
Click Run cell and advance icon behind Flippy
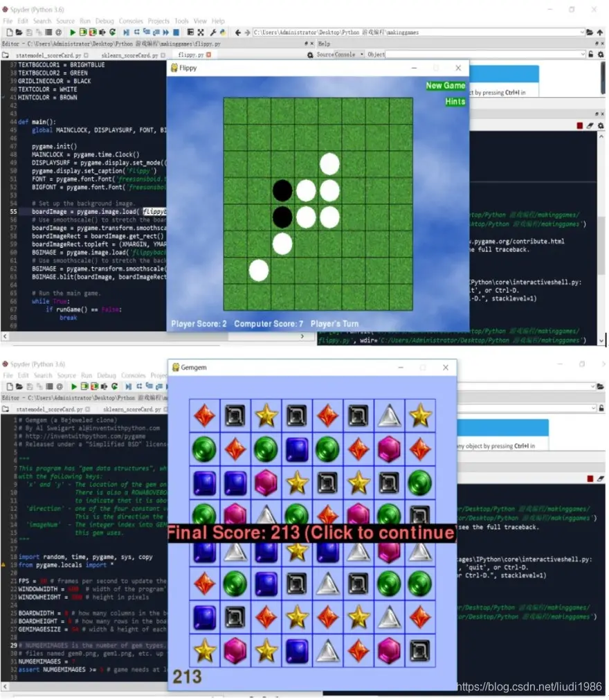(x=93, y=32)
